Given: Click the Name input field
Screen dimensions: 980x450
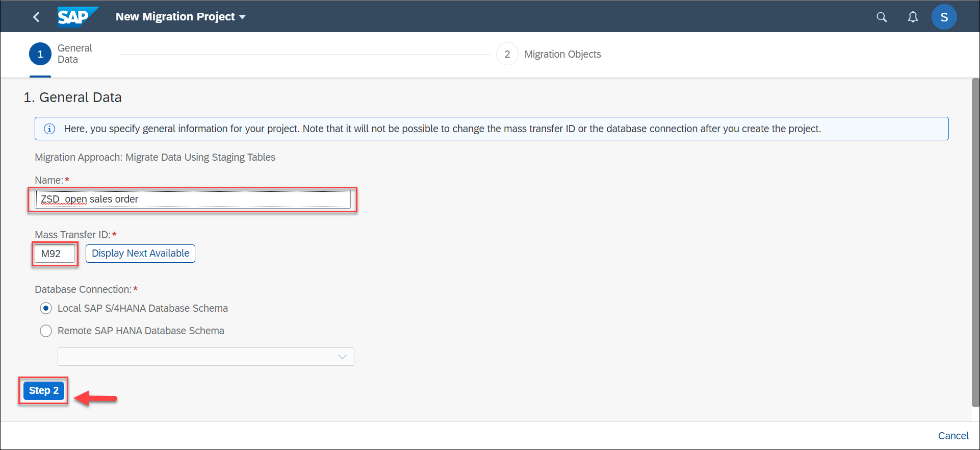Looking at the screenshot, I should pos(193,199).
